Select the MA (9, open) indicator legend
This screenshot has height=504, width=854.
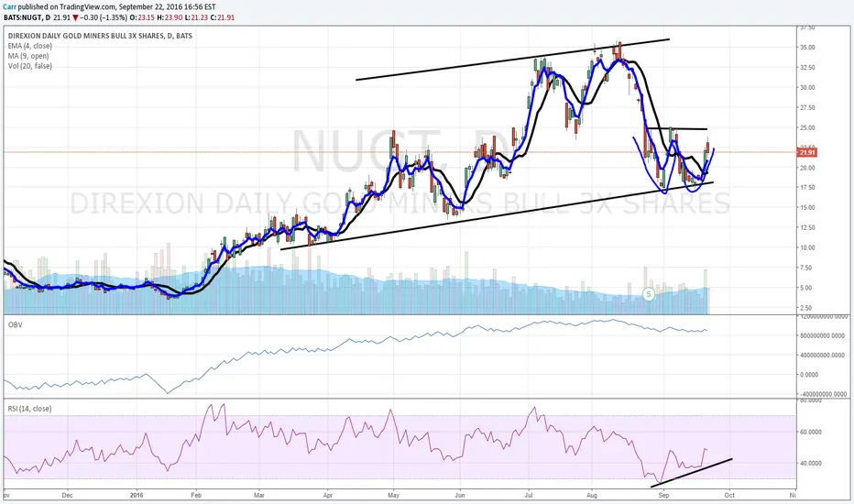[x=28, y=56]
